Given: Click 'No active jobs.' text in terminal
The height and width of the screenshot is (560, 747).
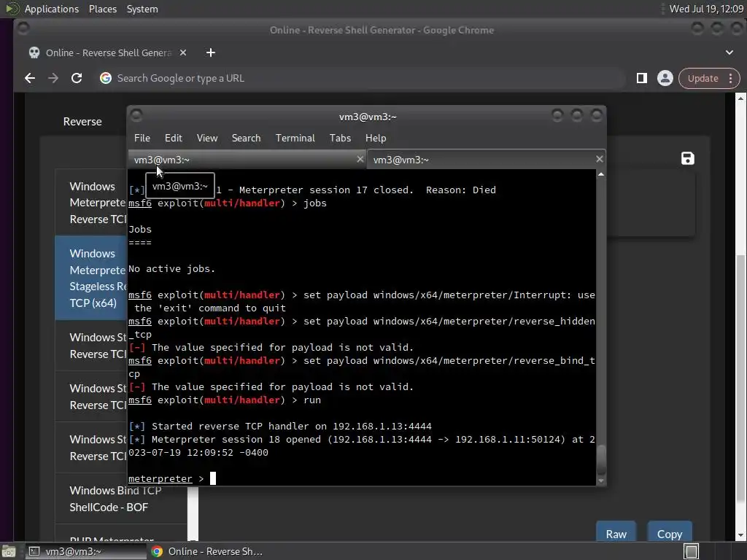Looking at the screenshot, I should [171, 268].
